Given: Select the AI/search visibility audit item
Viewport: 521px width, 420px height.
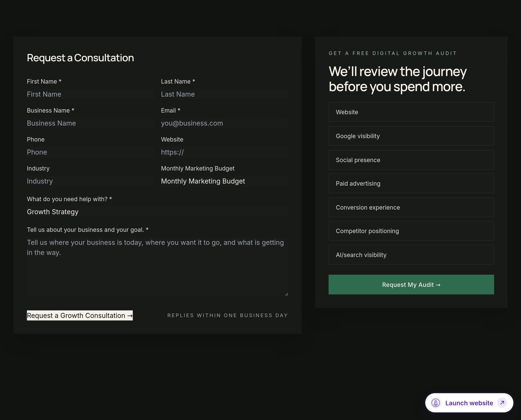Looking at the screenshot, I should tap(411, 255).
